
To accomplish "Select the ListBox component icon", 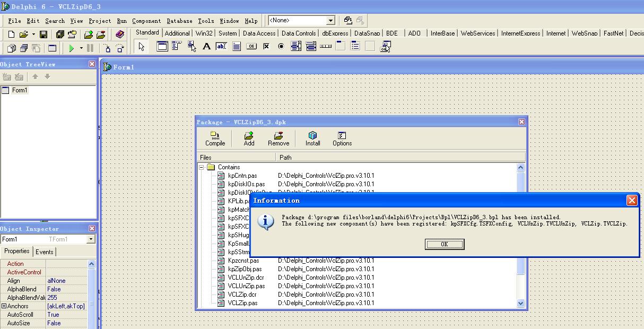I will coord(296,47).
